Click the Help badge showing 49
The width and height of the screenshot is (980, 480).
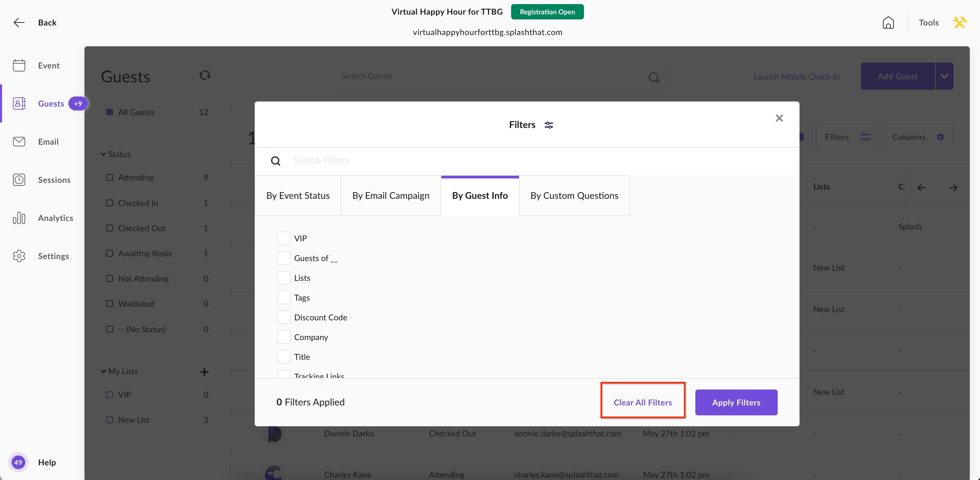tap(18, 462)
